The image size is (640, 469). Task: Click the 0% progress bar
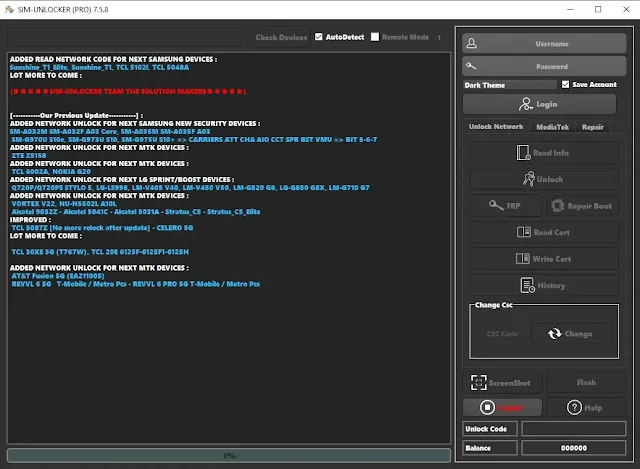[x=229, y=456]
